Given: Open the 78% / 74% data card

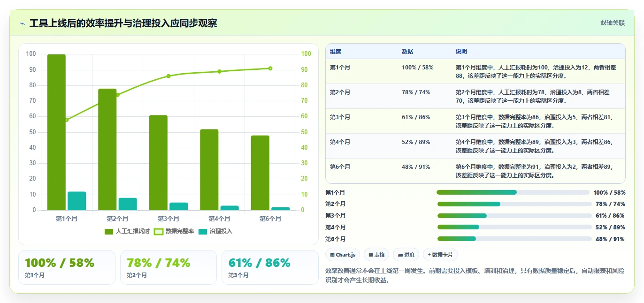Looking at the screenshot, I should tap(169, 267).
